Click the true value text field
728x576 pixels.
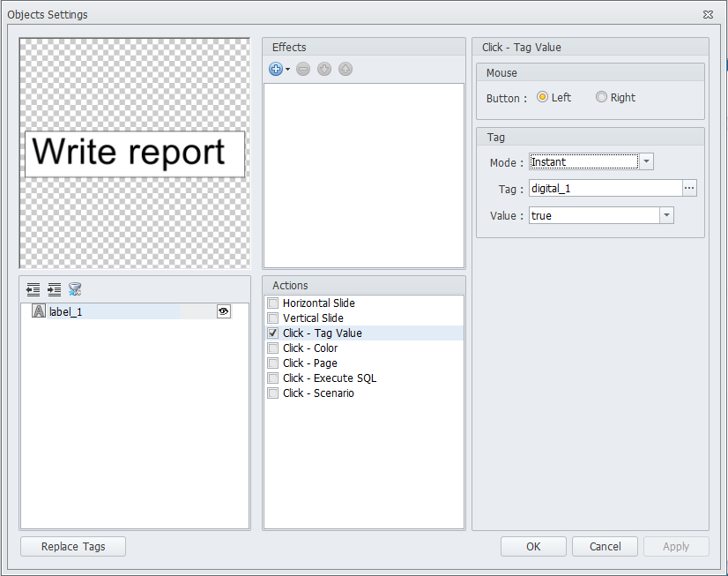tap(594, 215)
